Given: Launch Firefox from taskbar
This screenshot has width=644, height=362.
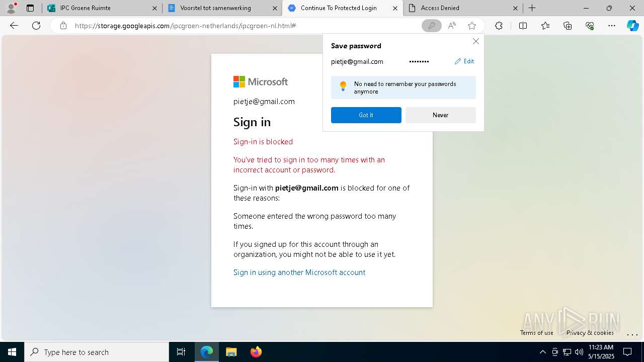Looking at the screenshot, I should coord(256,352).
